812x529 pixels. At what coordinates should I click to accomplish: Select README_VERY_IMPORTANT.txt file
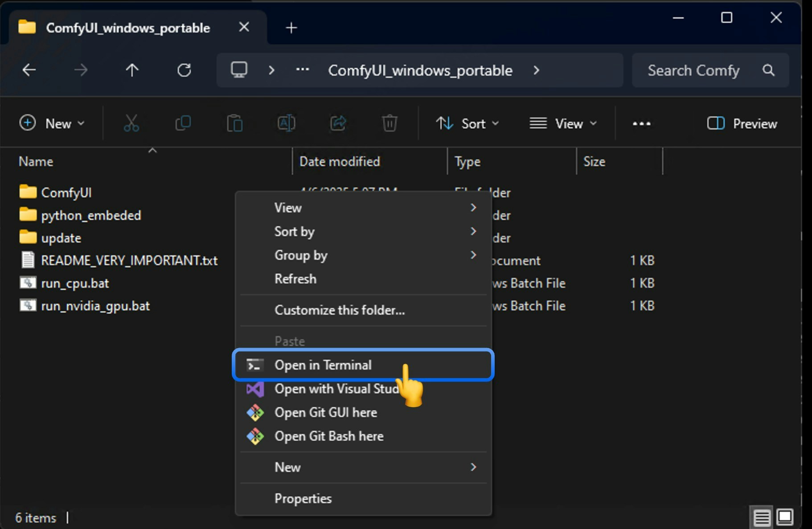(x=119, y=260)
